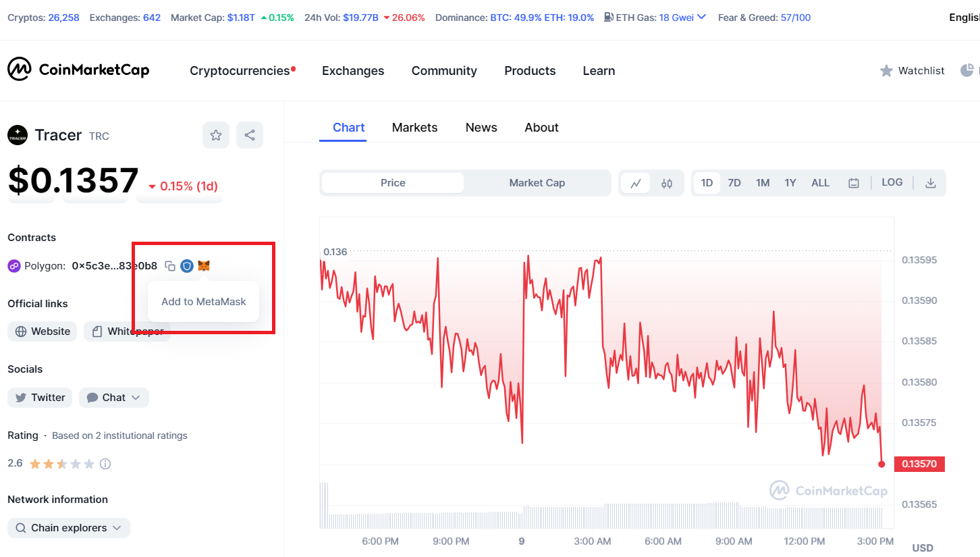Screen dimensions: 980x557
Task: Click the Exchanges count 642 link
Action: [152, 18]
